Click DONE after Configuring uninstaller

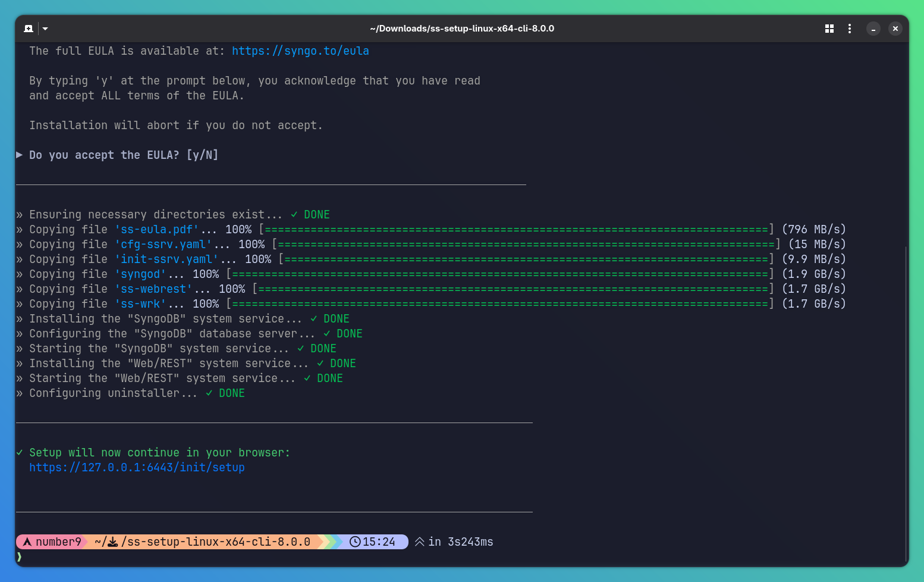(232, 393)
